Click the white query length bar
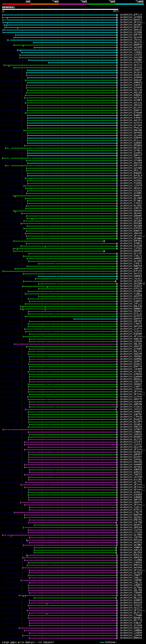The image size is (146, 644). (x=60, y=10)
